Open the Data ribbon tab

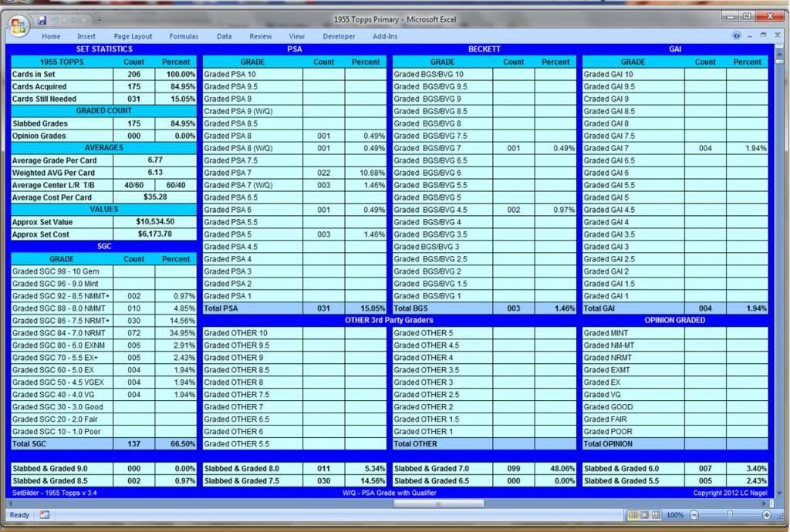point(225,36)
